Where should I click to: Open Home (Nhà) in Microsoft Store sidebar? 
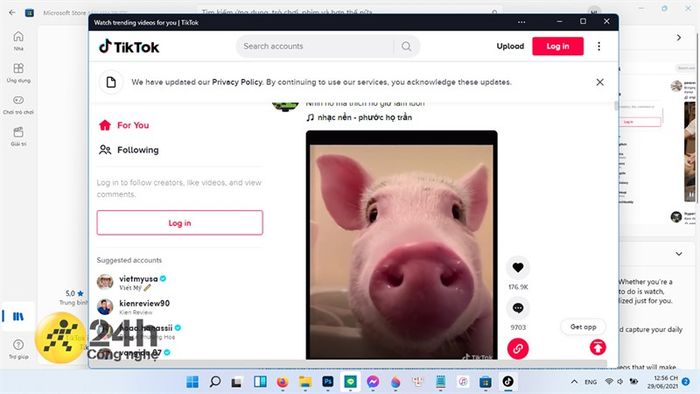(18, 41)
